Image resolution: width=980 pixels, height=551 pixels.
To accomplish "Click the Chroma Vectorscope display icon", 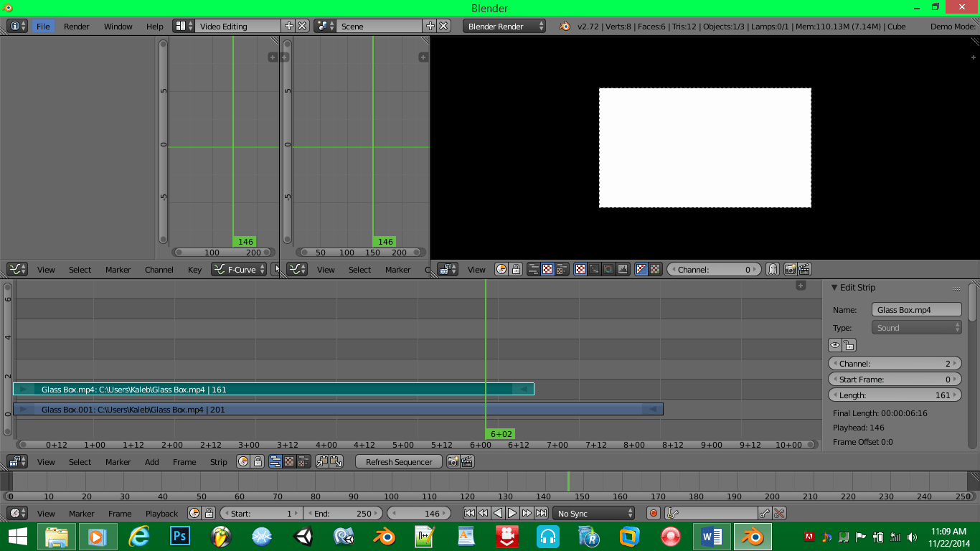I will [608, 269].
